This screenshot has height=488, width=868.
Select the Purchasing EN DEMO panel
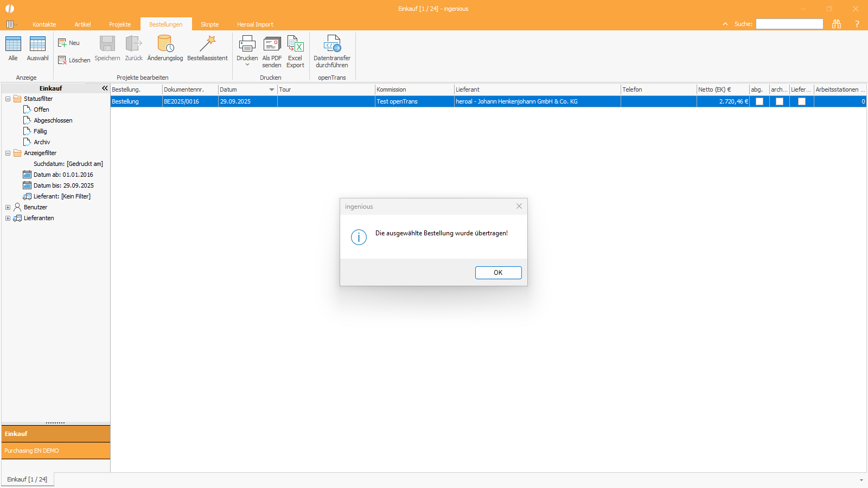click(x=56, y=451)
